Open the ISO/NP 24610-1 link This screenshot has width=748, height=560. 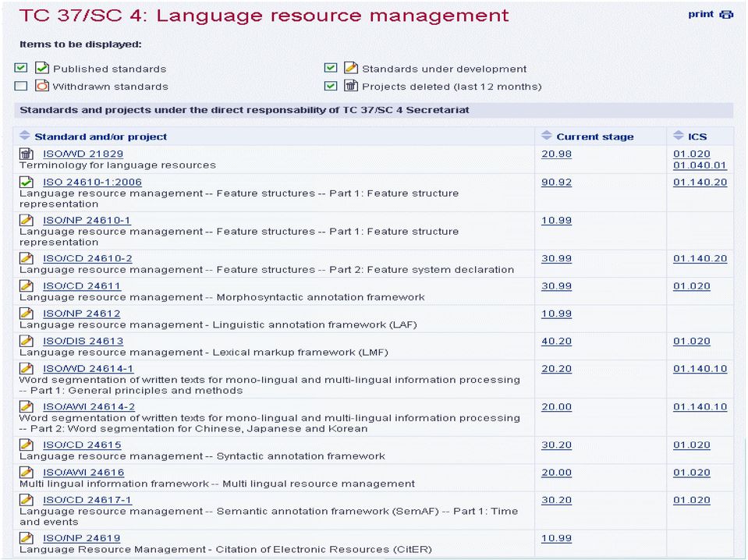(x=87, y=221)
